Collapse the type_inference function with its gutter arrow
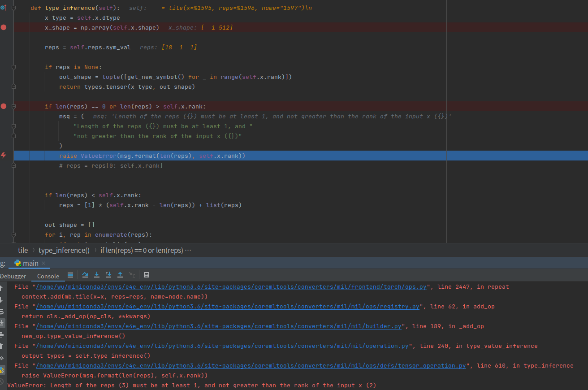Image resolution: width=588 pixels, height=390 pixels. coord(13,8)
